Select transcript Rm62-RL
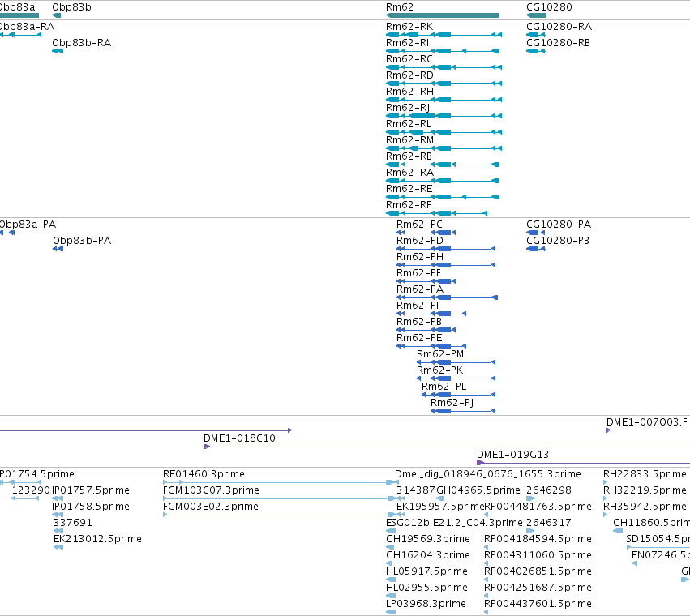Viewport: 690px width, 616px height. 444,132
